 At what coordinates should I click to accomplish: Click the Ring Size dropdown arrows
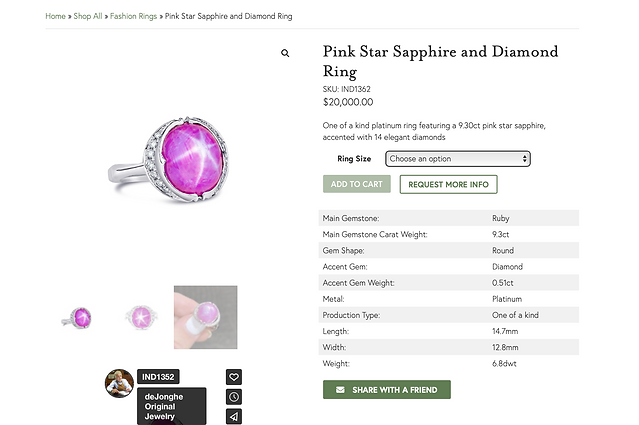click(x=524, y=159)
